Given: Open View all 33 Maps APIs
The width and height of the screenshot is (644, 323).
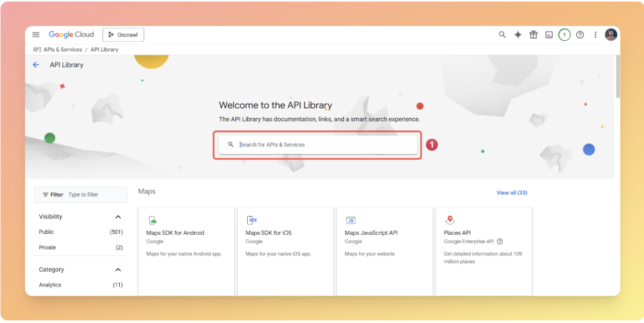Looking at the screenshot, I should [511, 192].
